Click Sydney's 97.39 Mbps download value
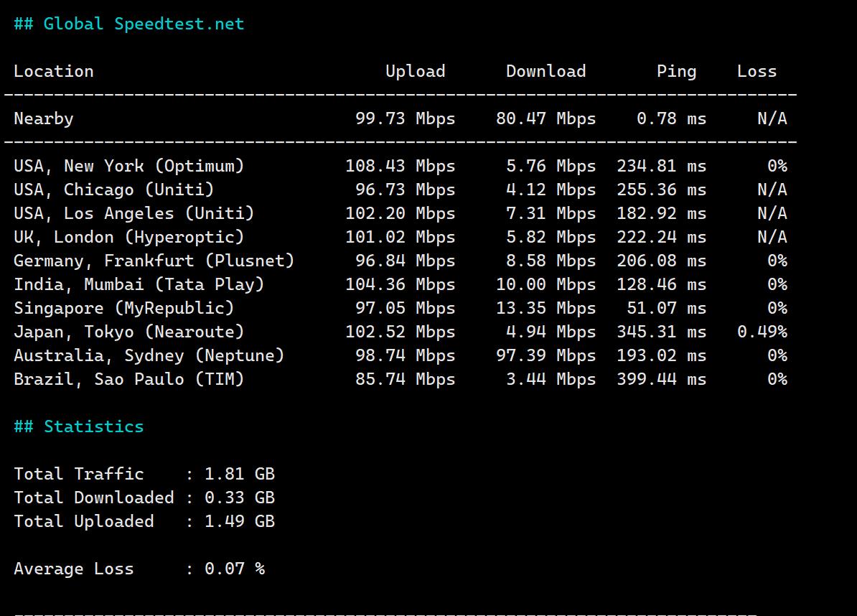Image resolution: width=857 pixels, height=616 pixels. tap(545, 355)
